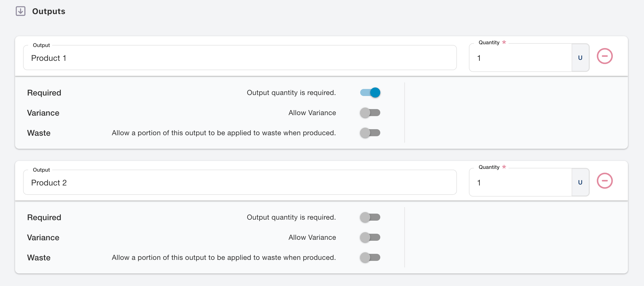Focus the Quantity field of Product 2

[520, 183]
